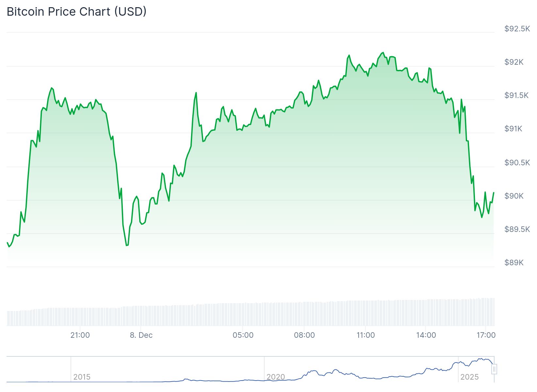The height and width of the screenshot is (392, 537).
Task: Click the 14:00 time axis label
Action: pyautogui.click(x=426, y=335)
